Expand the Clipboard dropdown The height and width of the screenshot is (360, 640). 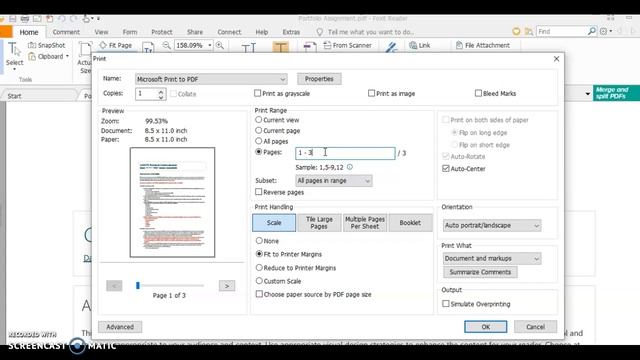pyautogui.click(x=67, y=56)
